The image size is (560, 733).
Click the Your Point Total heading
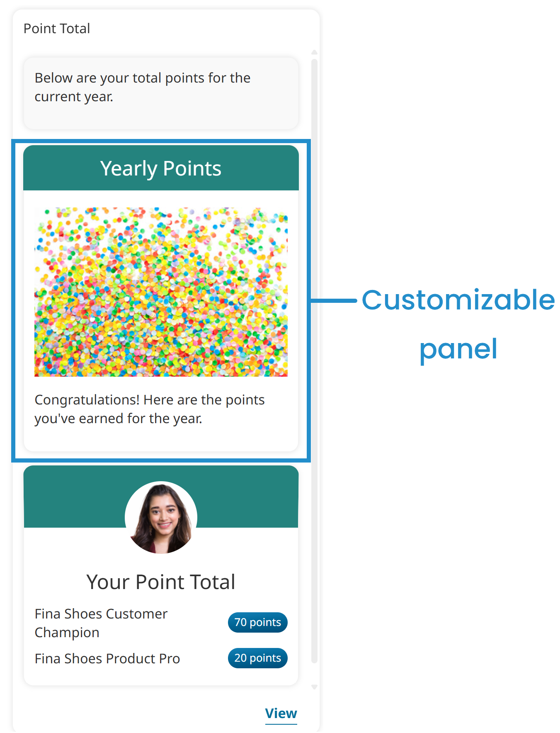coord(161,582)
